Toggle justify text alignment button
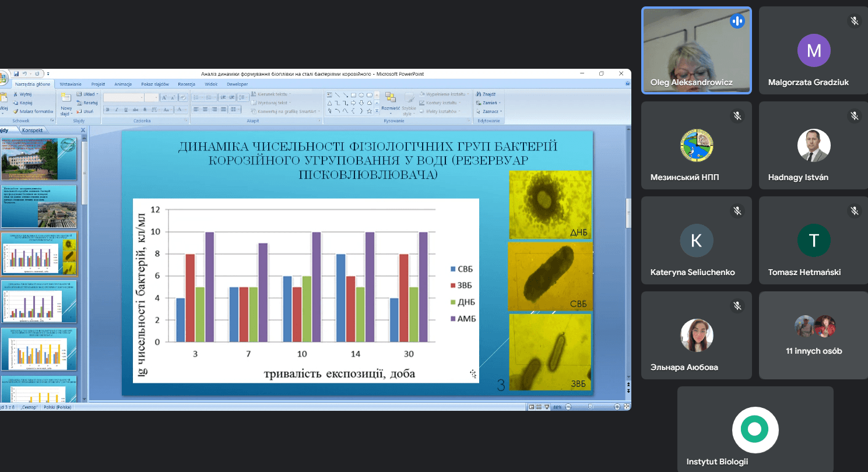868x472 pixels. click(x=223, y=110)
